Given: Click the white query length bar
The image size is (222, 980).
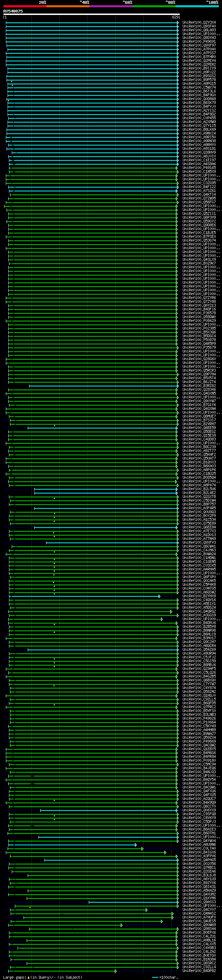Looking at the screenshot, I should pyautogui.click(x=92, y=14).
